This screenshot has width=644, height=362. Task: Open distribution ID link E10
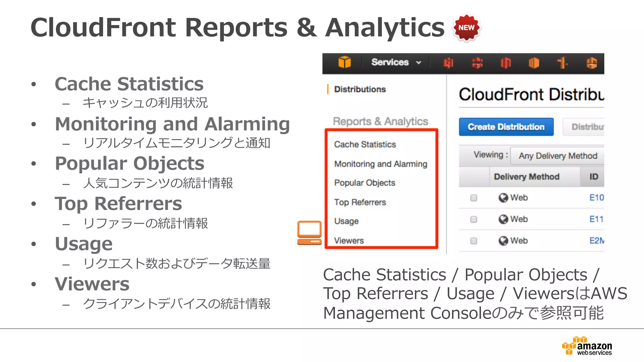pos(597,198)
